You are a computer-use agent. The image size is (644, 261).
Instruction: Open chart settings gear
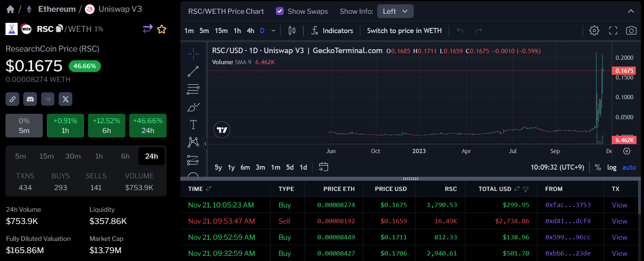point(594,31)
